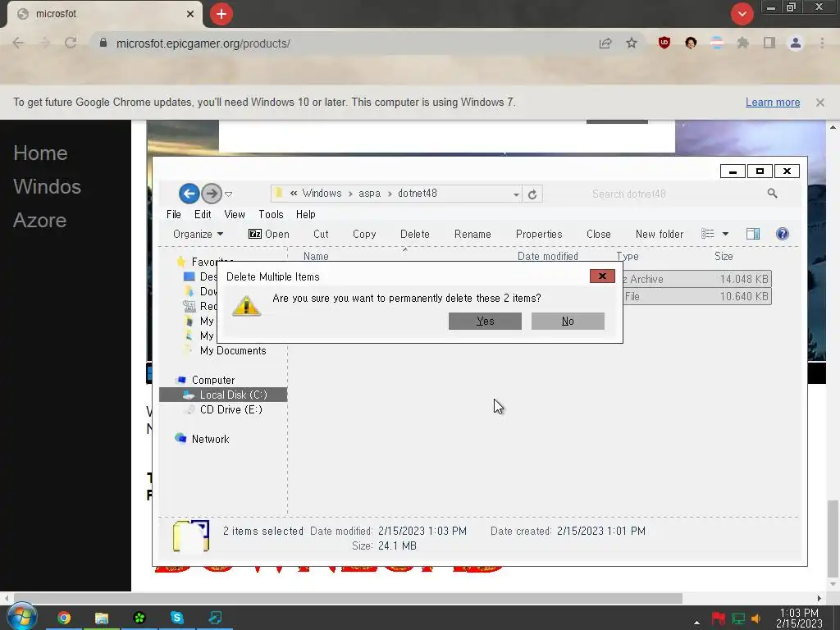Sort by the Date modified column
The image size is (840, 630).
pos(547,256)
